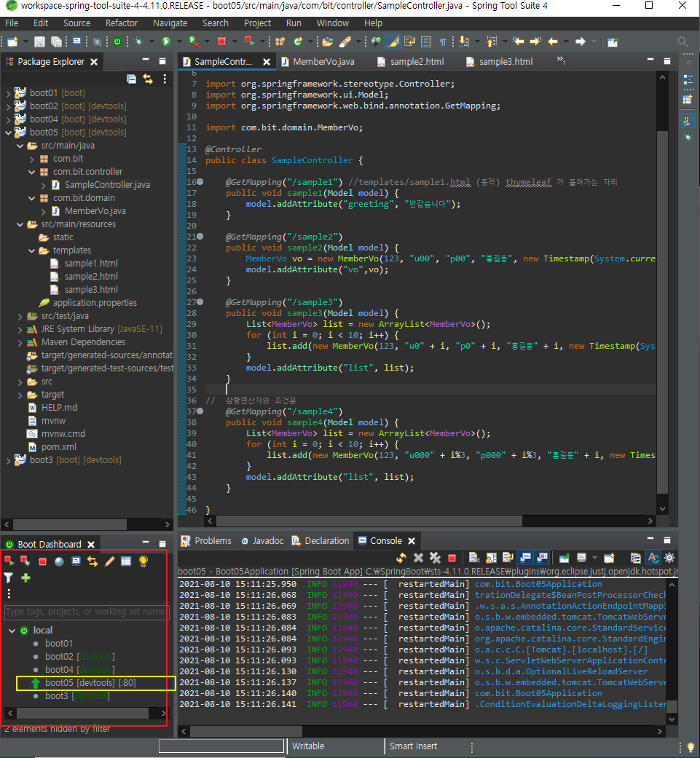Viewport: 700px width, 758px height.
Task: Open Run toolbar button dropdown arrow
Action: [178, 42]
